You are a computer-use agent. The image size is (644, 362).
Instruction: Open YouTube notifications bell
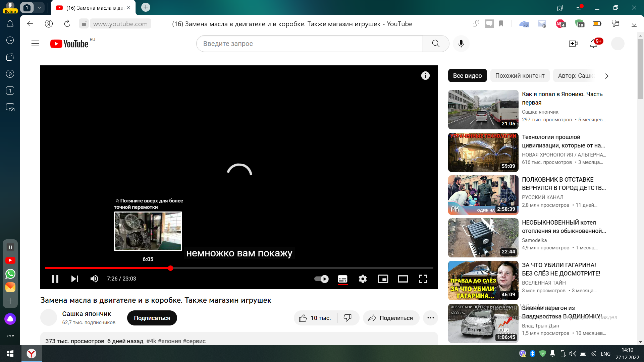point(593,44)
